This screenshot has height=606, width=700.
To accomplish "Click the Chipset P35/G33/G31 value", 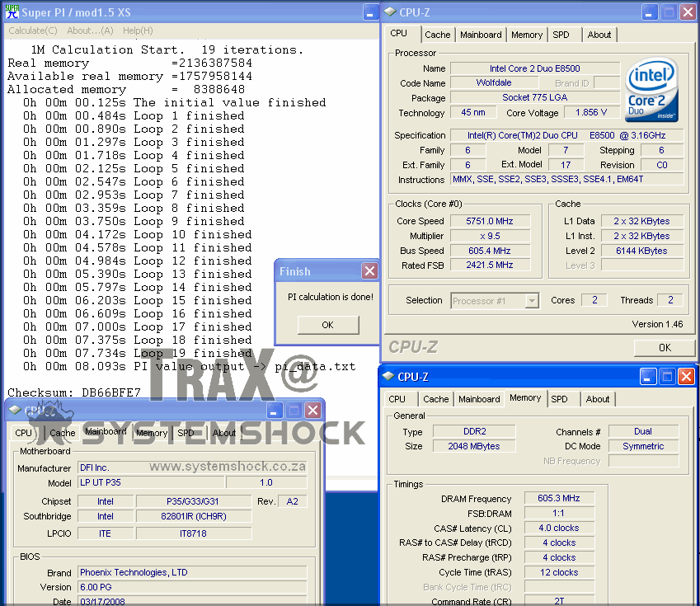I will coord(193,501).
